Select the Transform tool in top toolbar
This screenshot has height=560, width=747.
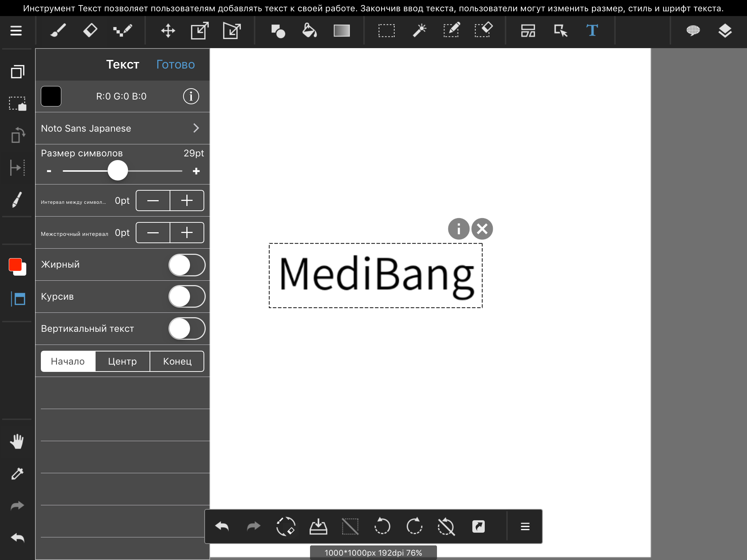(x=200, y=31)
